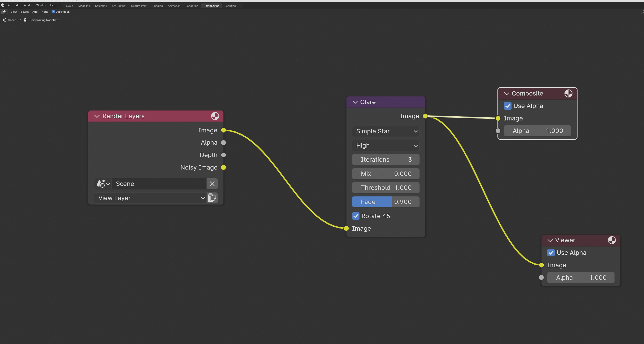Open the High quality dropdown
Viewport: 644px width, 344px height.
pyautogui.click(x=386, y=145)
